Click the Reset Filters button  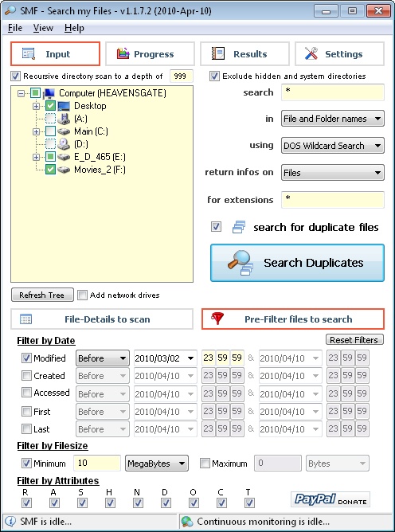click(x=354, y=340)
